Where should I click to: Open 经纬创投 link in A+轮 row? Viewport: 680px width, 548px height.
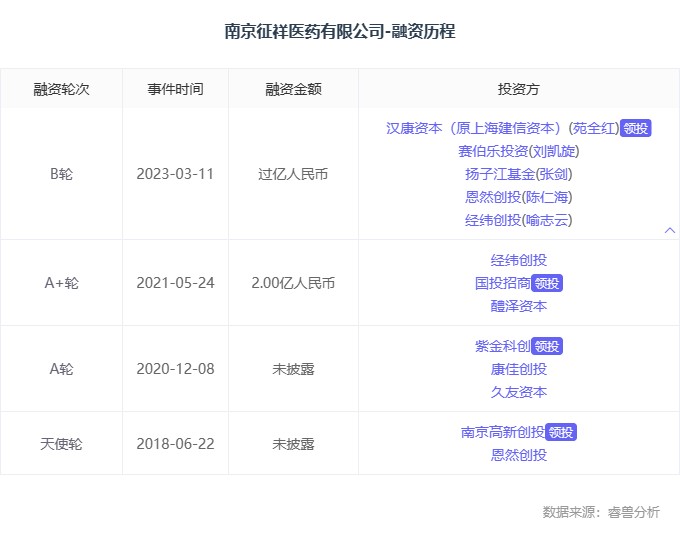(x=519, y=260)
